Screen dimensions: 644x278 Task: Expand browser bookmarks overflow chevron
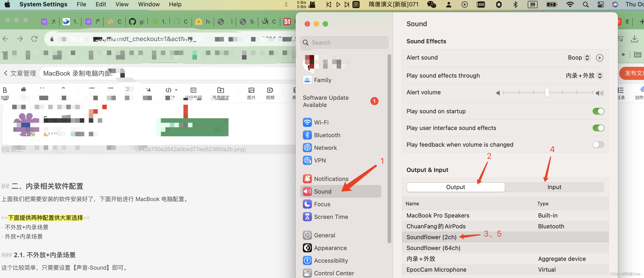tap(623, 55)
